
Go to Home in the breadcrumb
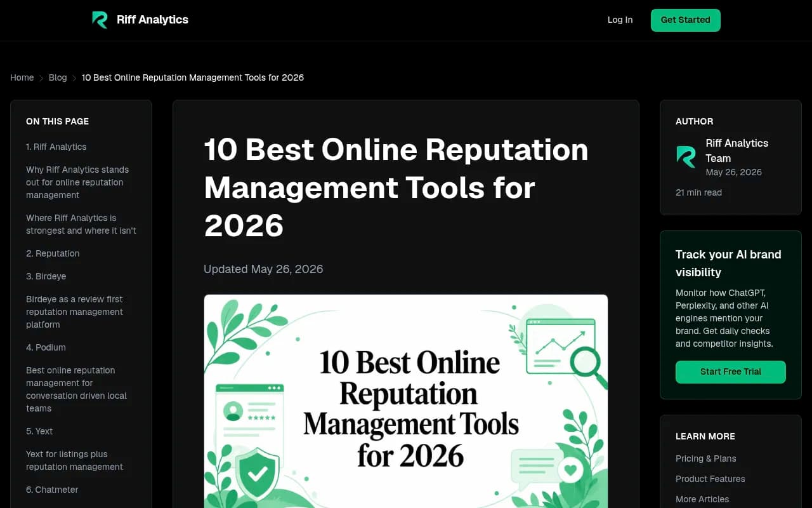[x=22, y=77]
